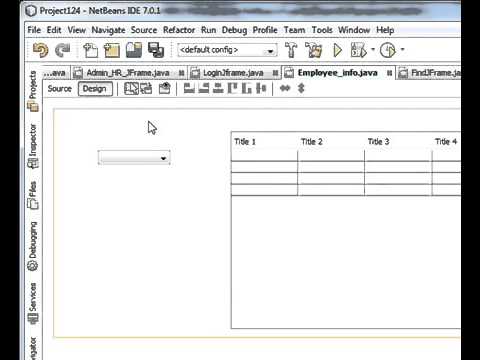Image resolution: width=480 pixels, height=360 pixels.
Task: Close the LoginJframe.java tab
Action: (x=275, y=73)
